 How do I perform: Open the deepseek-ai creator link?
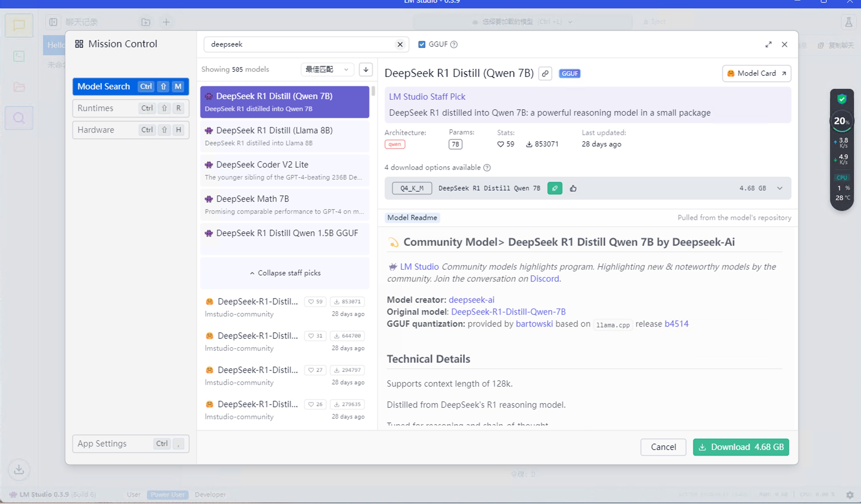tap(471, 300)
